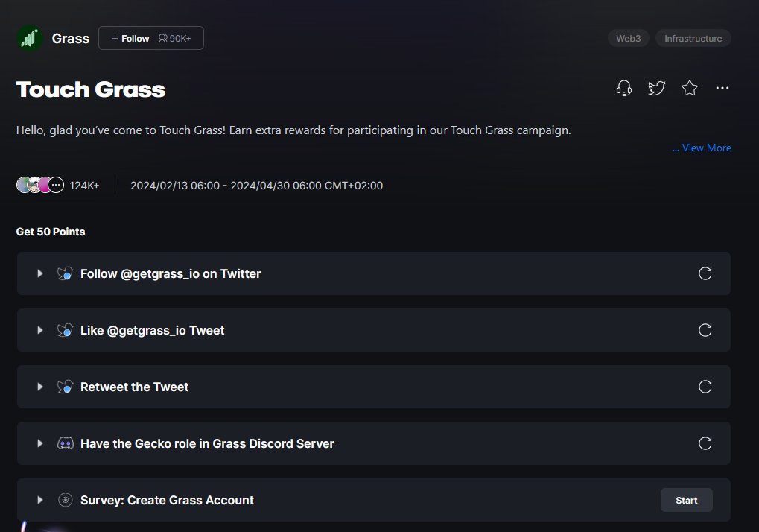Click View More to expand description
This screenshot has height=532, width=759.
pos(702,148)
